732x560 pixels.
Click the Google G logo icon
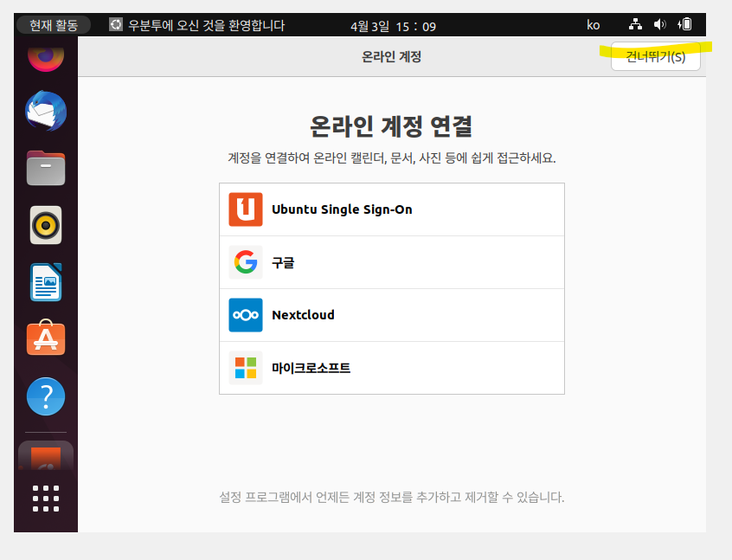[246, 262]
